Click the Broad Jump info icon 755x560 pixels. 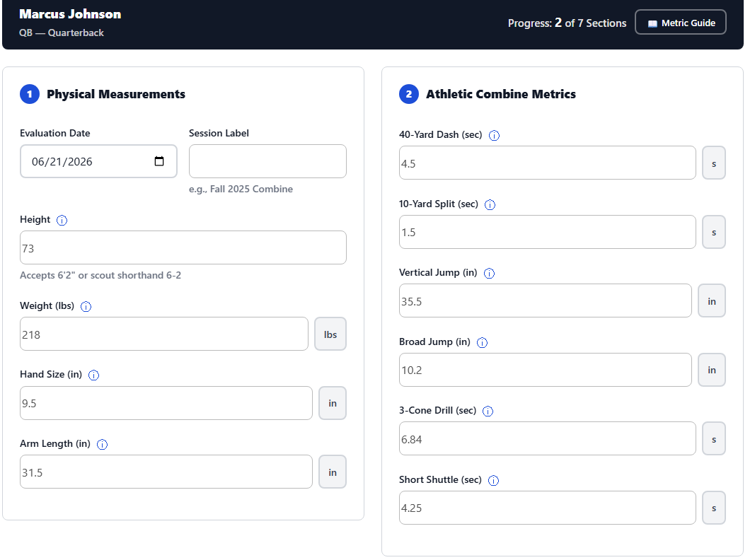tap(482, 342)
